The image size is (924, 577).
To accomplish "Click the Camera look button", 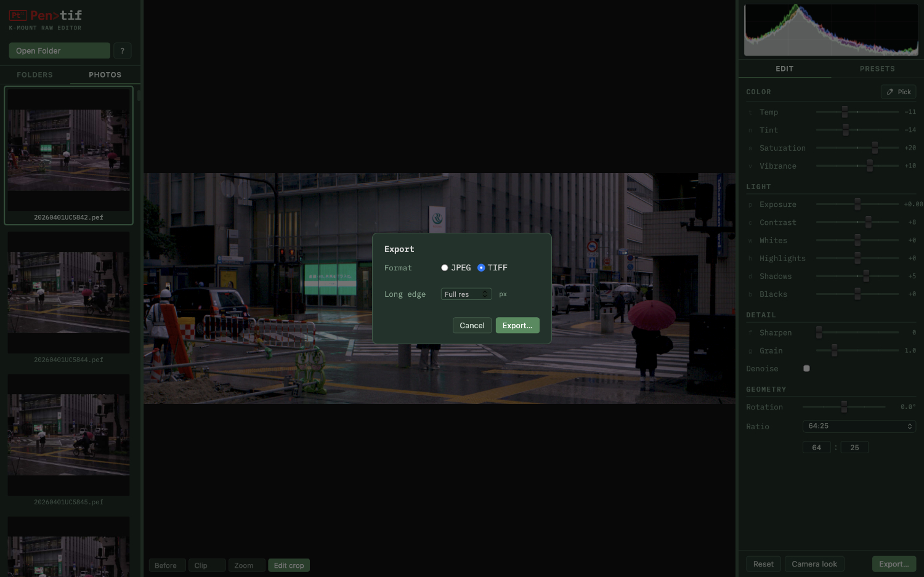I will 814,564.
